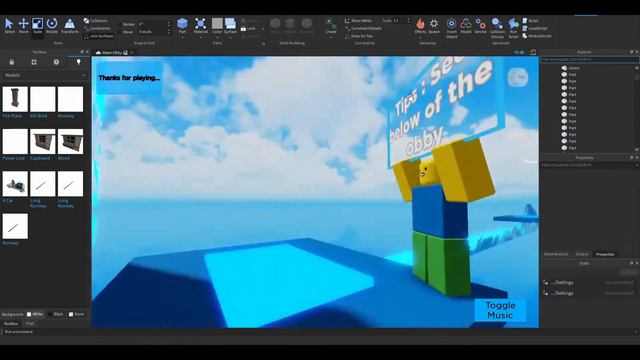Select Cupboard model thumbnail
640x360 pixels.
coord(42,142)
